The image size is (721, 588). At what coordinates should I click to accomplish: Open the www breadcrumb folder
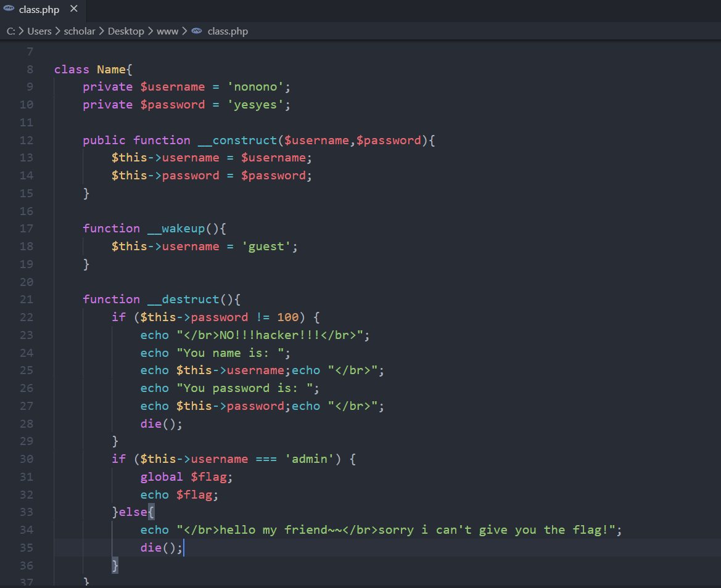coord(167,31)
